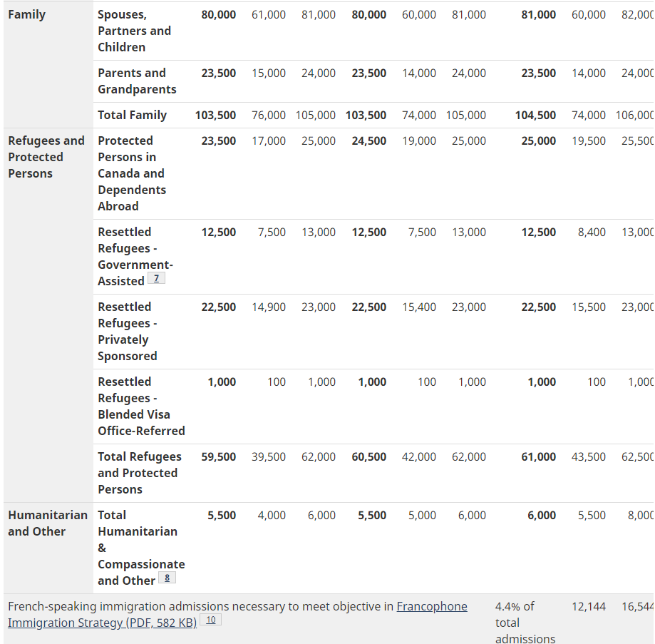The width and height of the screenshot is (655, 644).
Task: Click the 14,900 Privately Sponsored value
Action: click(x=269, y=307)
